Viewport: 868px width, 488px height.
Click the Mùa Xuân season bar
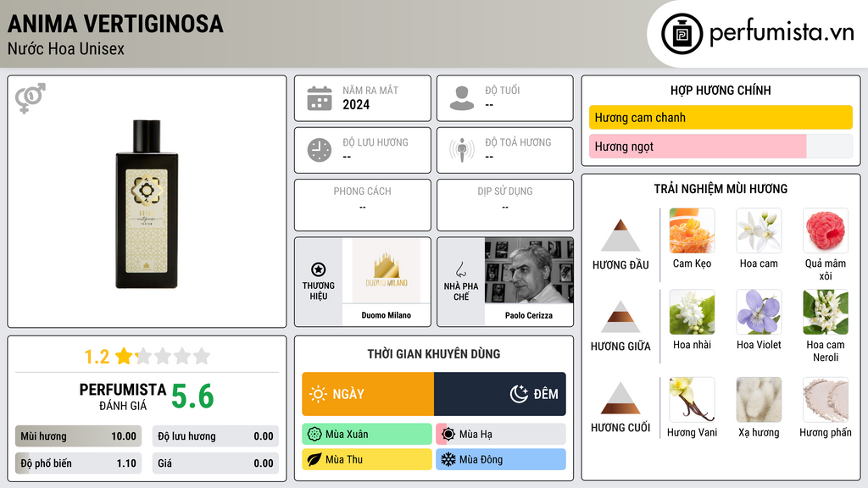(x=367, y=435)
